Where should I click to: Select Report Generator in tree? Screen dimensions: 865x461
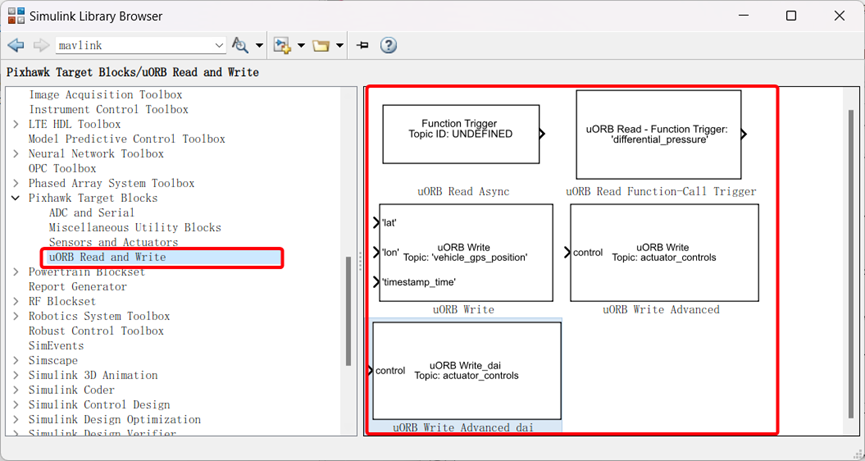(x=78, y=287)
